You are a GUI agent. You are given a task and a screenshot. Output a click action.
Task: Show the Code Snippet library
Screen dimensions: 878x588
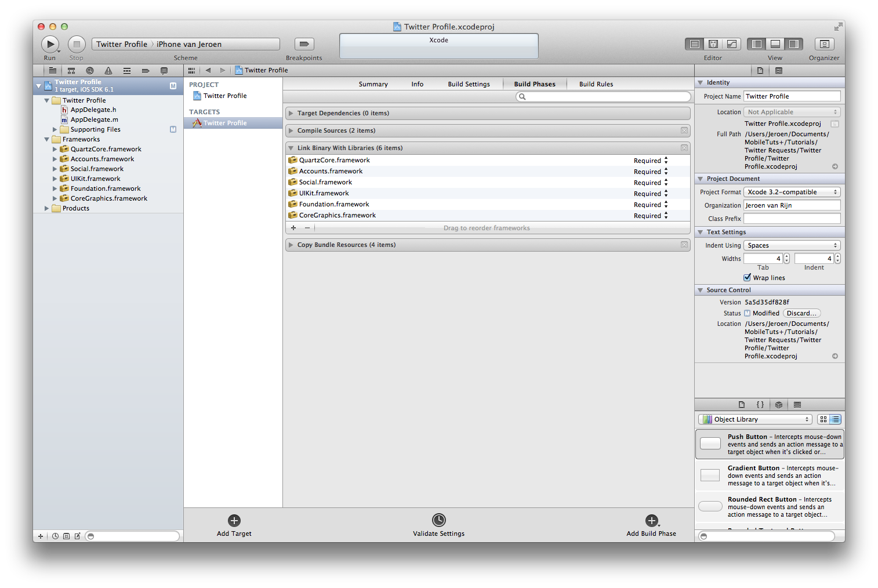760,405
